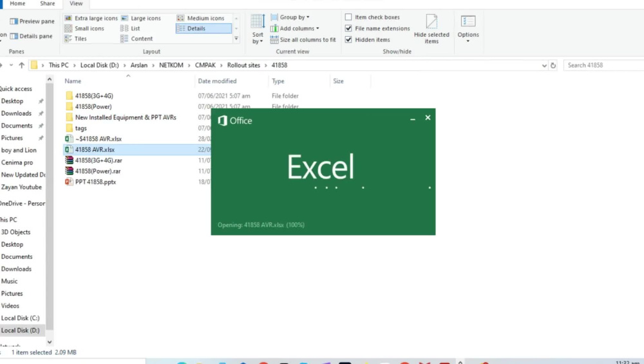Enable Item check boxes

[348, 17]
